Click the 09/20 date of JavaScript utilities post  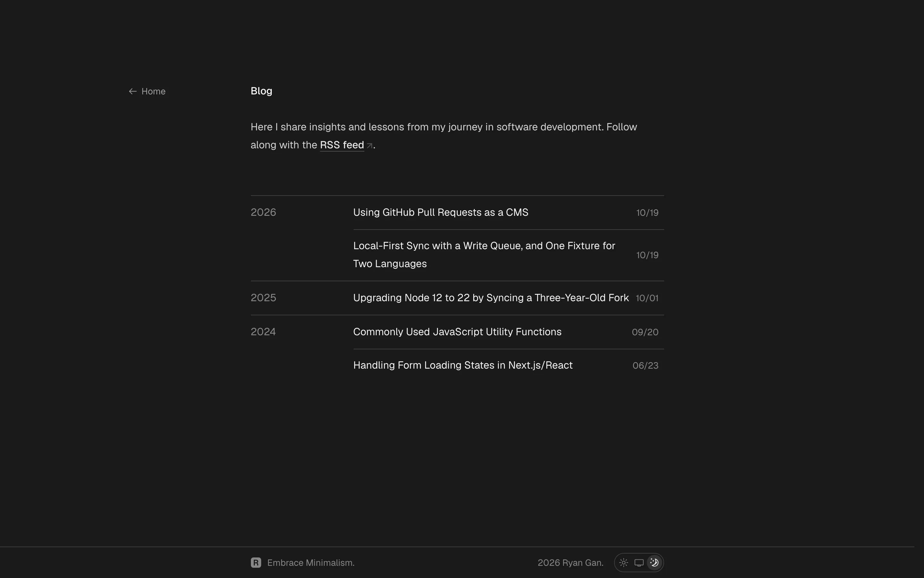pos(645,332)
